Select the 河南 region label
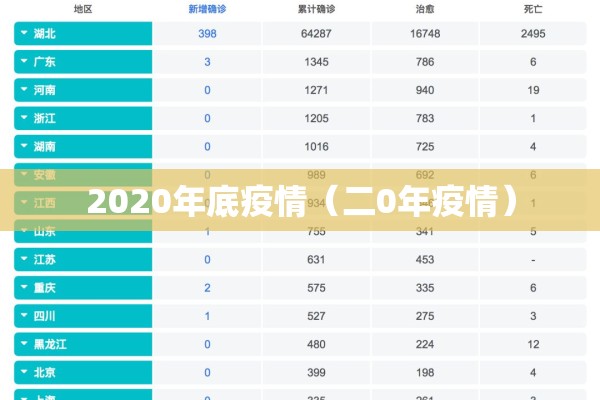This screenshot has width=600, height=400. point(45,90)
